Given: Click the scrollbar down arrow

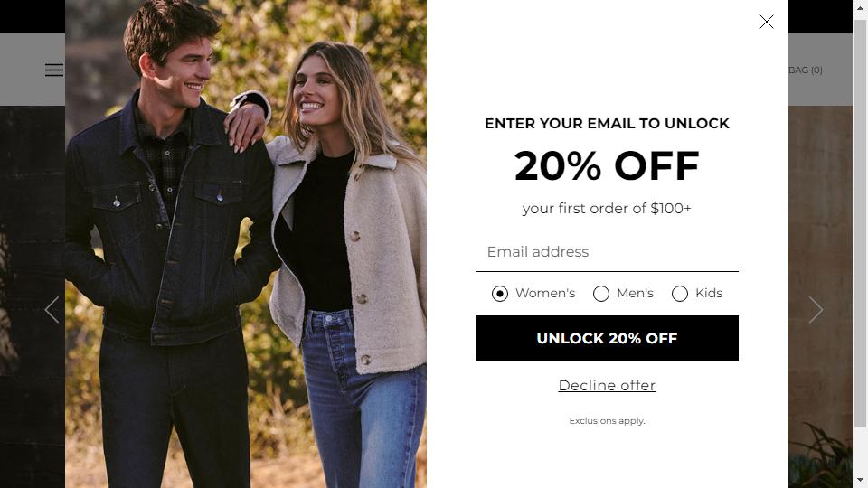Looking at the screenshot, I should [x=860, y=480].
